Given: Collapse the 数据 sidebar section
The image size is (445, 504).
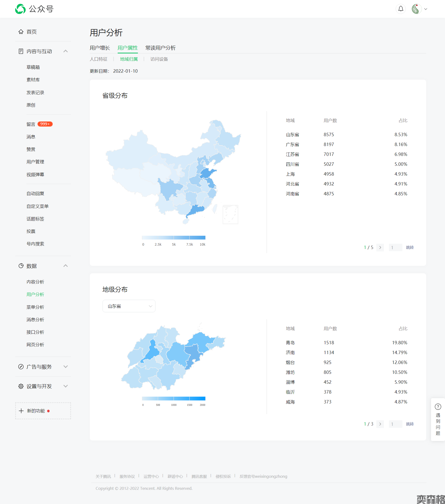Looking at the screenshot, I should (65, 266).
